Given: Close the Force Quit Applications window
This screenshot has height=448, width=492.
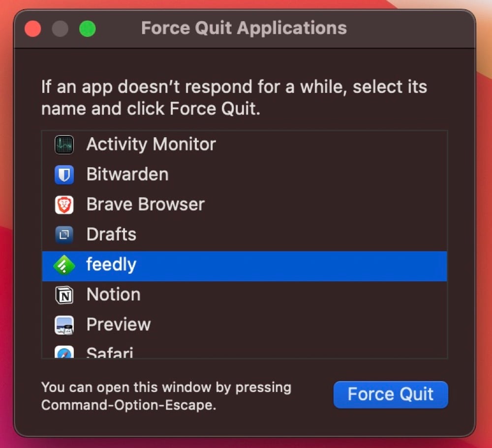Looking at the screenshot, I should [x=32, y=29].
